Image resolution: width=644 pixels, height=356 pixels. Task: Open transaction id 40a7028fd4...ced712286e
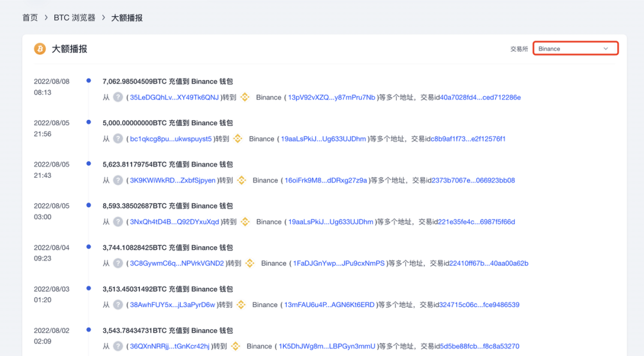(480, 97)
